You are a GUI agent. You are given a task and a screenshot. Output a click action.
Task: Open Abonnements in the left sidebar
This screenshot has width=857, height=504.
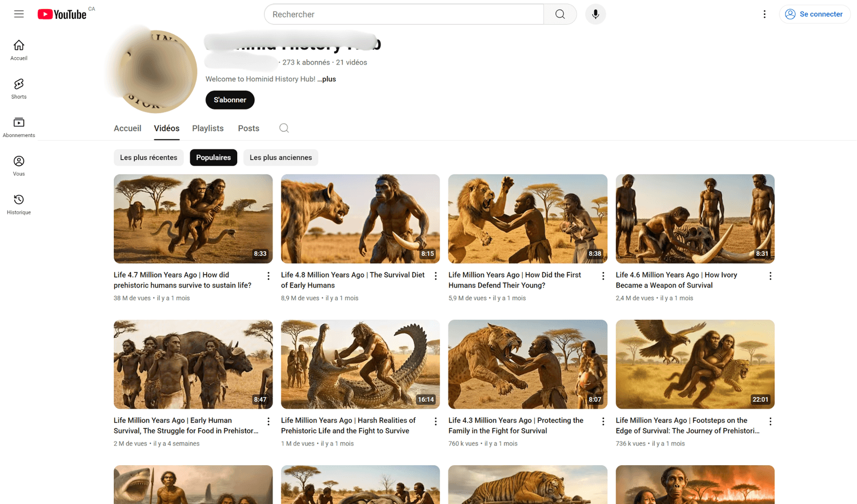(19, 127)
